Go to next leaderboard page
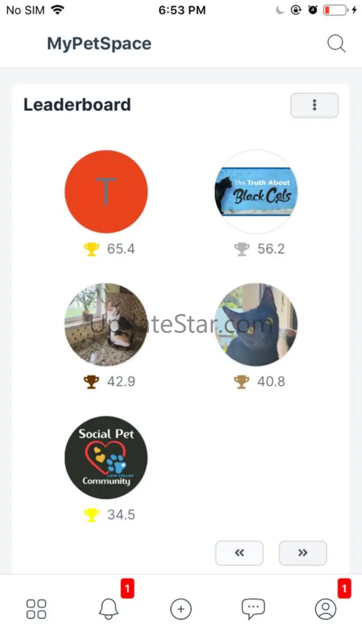The image size is (362, 644). point(303,553)
